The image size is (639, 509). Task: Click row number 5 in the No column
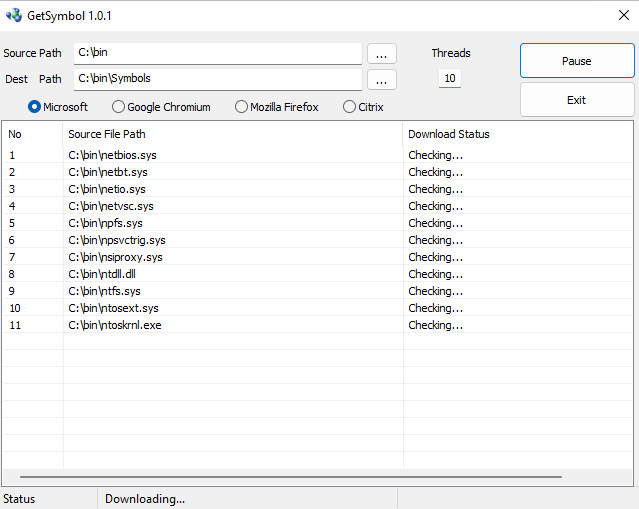12,223
